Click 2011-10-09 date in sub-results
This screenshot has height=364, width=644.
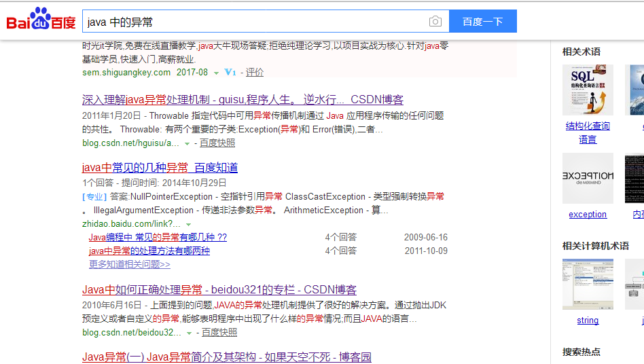[426, 251]
